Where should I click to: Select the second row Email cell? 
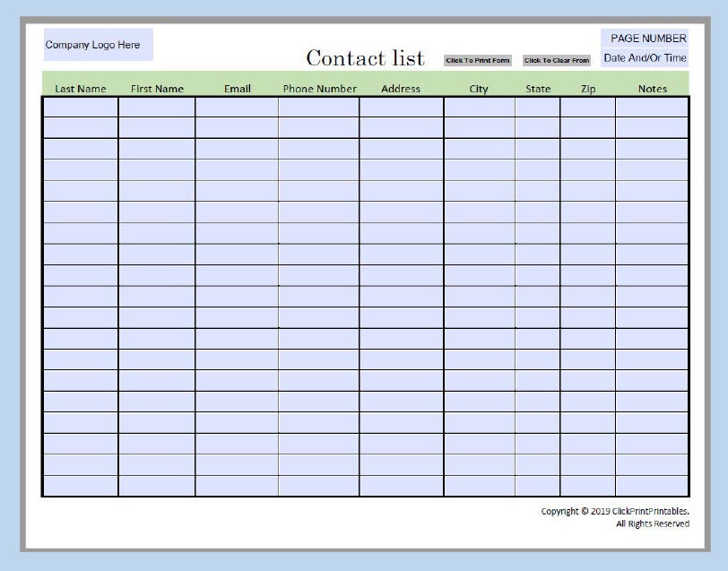click(237, 127)
